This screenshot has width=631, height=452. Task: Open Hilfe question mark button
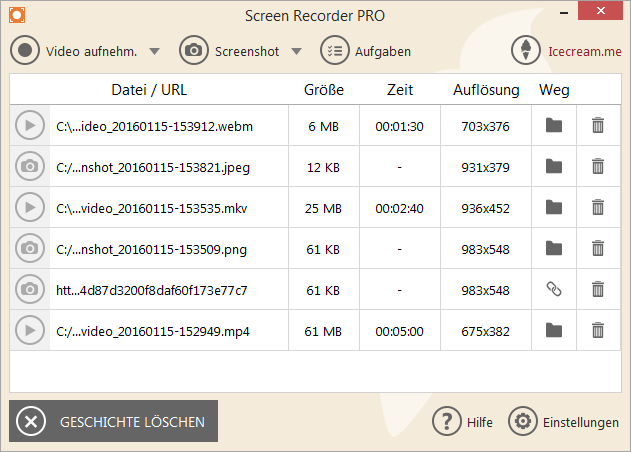point(446,421)
